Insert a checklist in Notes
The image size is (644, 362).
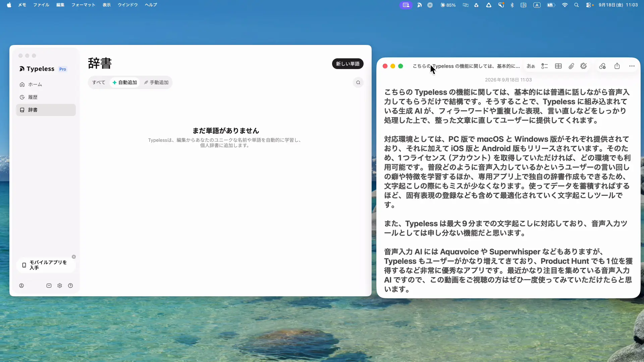[x=545, y=66]
